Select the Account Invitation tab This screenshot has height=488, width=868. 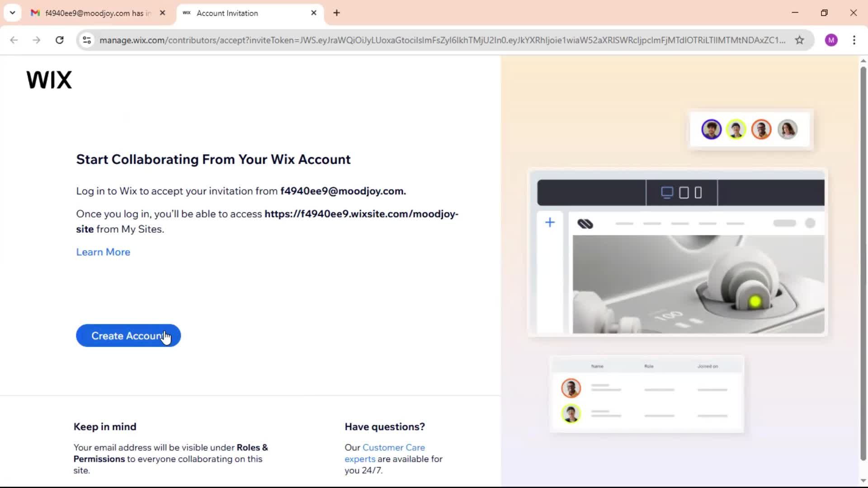250,13
